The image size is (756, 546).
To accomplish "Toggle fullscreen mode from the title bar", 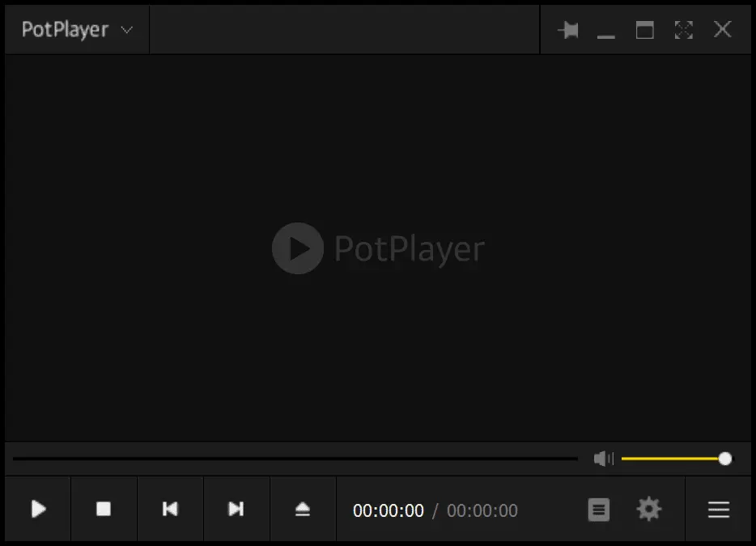I will (684, 30).
